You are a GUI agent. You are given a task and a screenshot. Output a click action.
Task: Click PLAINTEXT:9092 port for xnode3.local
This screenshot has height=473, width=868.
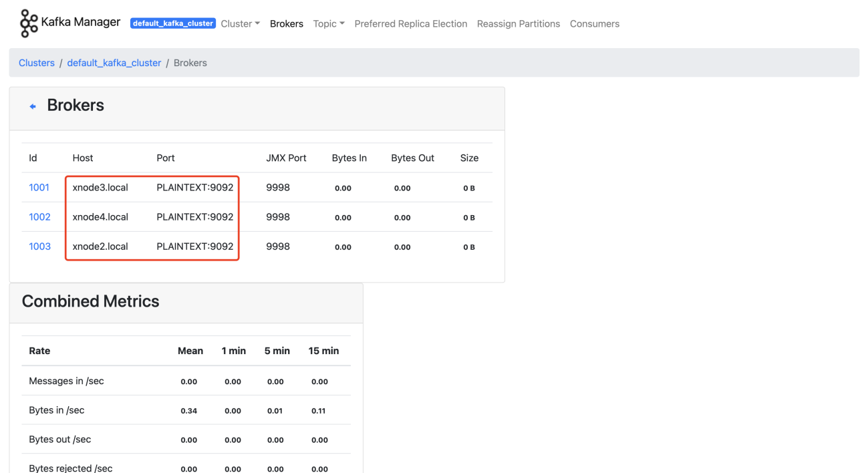[x=195, y=188]
